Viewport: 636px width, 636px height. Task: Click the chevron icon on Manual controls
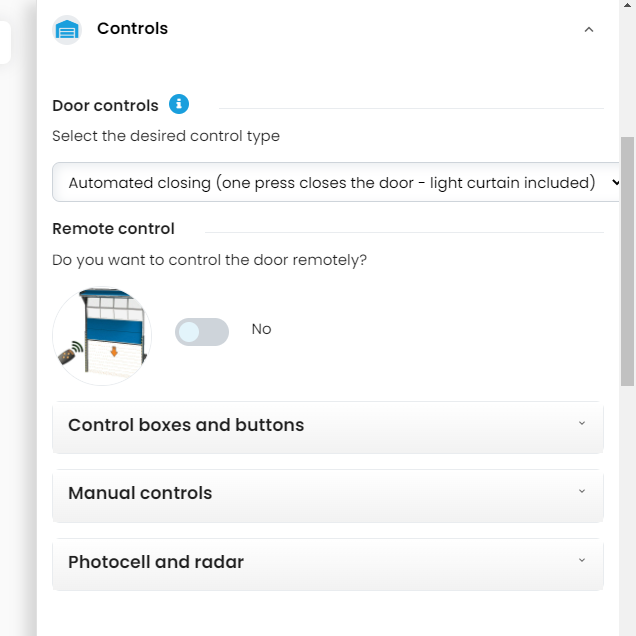point(582,492)
